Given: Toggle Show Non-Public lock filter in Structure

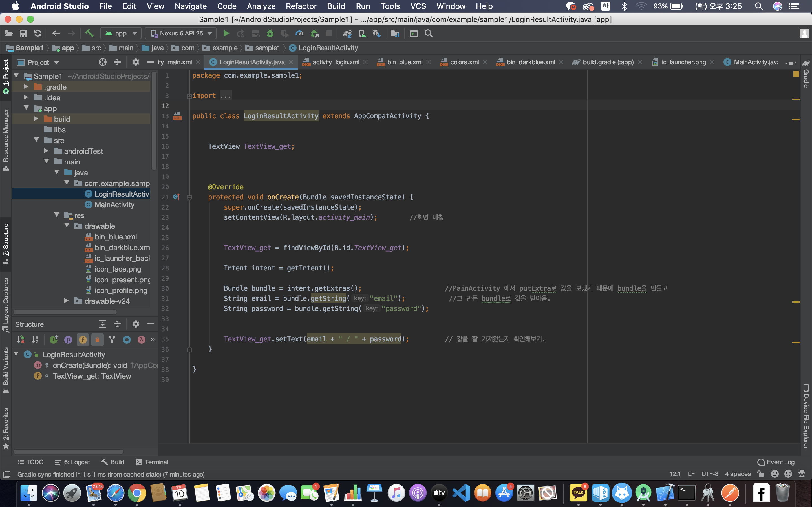Looking at the screenshot, I should point(97,340).
